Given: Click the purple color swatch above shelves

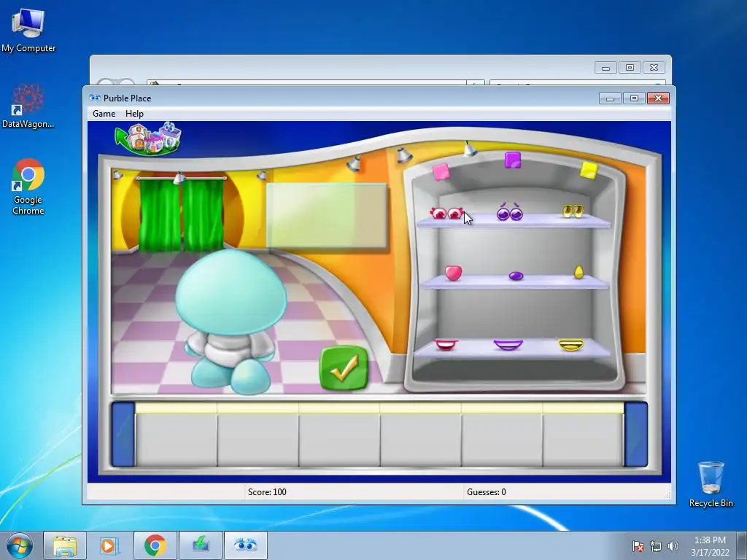Looking at the screenshot, I should [513, 160].
